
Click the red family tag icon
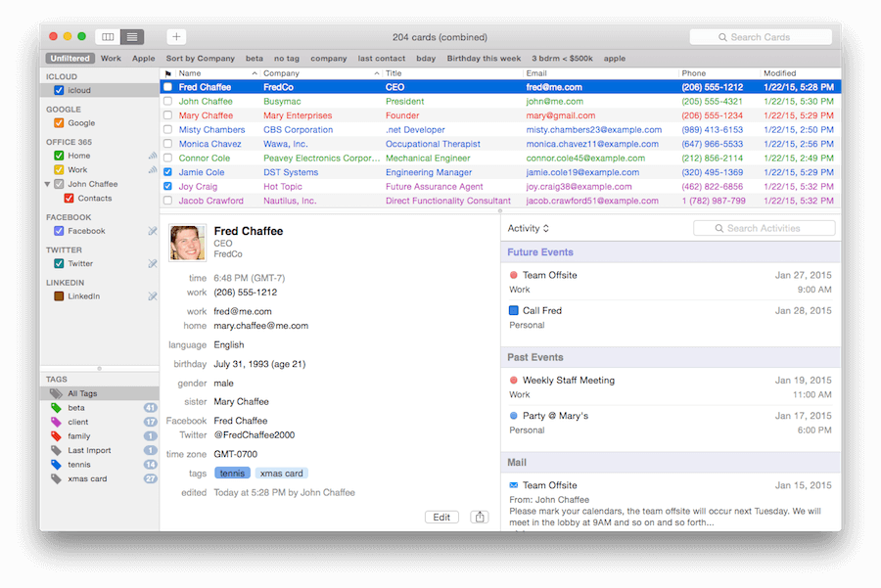click(x=56, y=436)
